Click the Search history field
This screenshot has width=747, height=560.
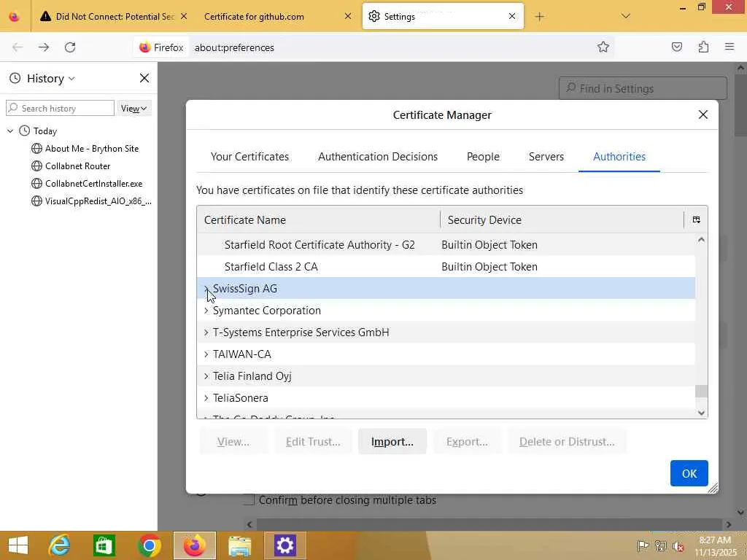(x=60, y=108)
